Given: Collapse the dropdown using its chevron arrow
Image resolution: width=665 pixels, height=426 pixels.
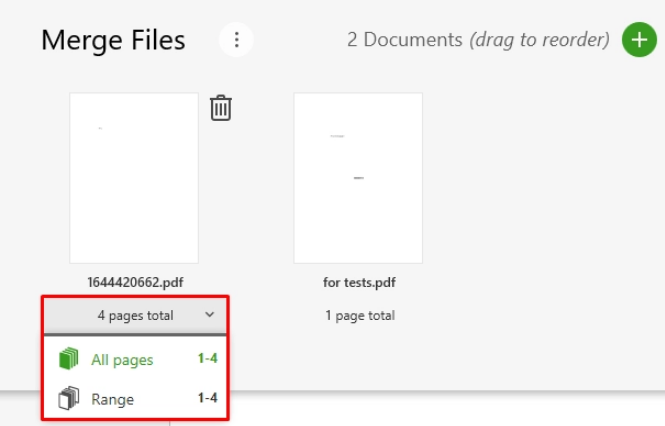Looking at the screenshot, I should point(209,315).
